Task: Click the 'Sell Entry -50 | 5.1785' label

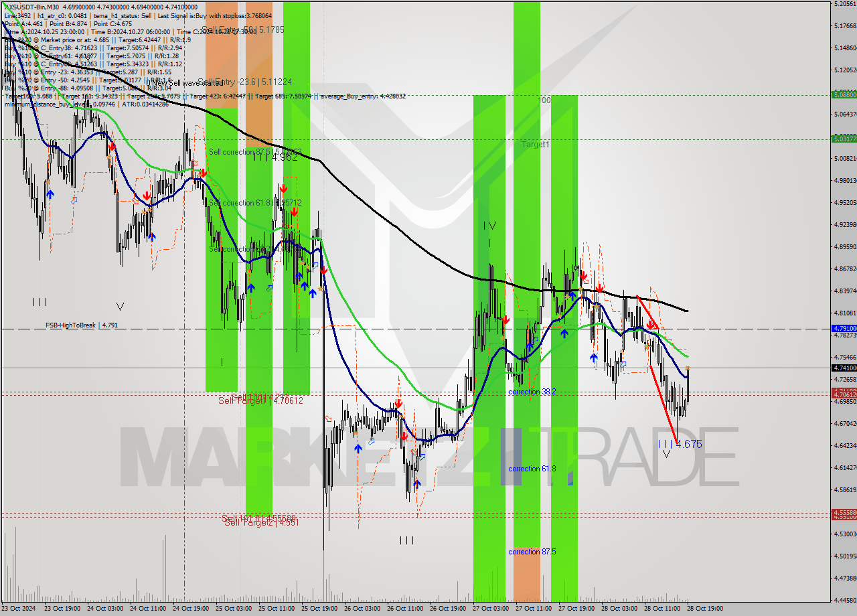Action: click(243, 30)
